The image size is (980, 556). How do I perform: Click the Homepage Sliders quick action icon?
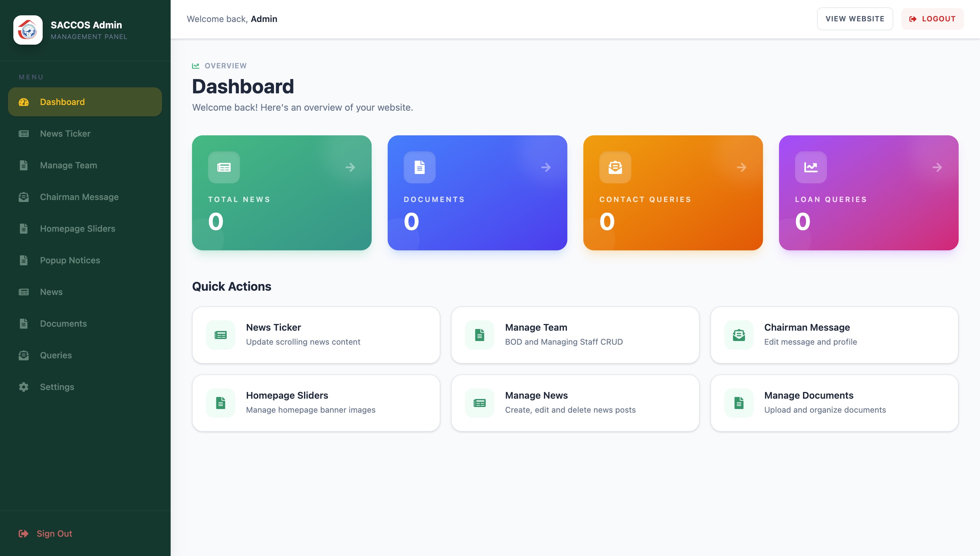coord(221,403)
